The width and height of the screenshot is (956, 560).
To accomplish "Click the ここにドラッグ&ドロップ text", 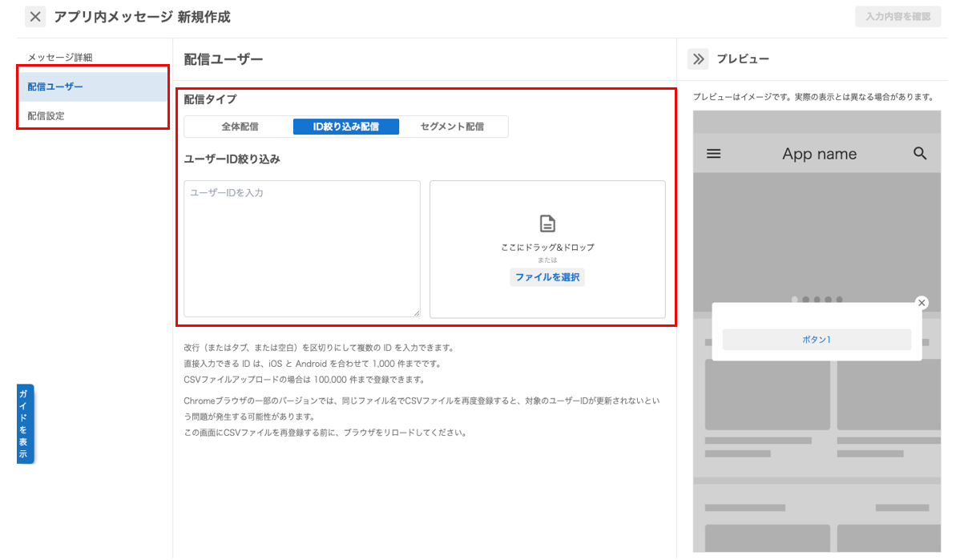I will coord(547,248).
